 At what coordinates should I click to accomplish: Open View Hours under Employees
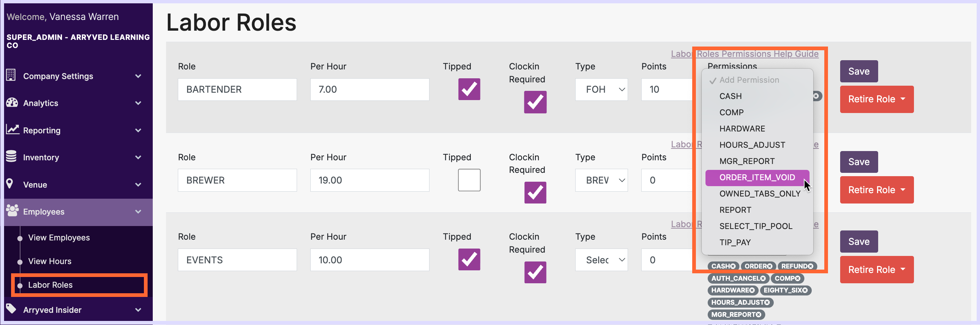49,261
